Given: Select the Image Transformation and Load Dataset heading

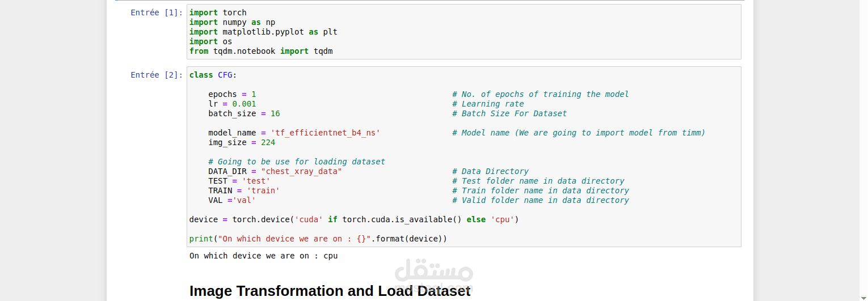Looking at the screenshot, I should point(330,291).
